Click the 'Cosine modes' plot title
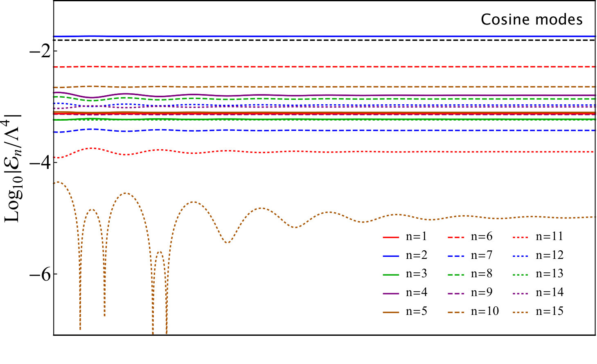Image resolution: width=597 pixels, height=364 pixels. coord(532,20)
